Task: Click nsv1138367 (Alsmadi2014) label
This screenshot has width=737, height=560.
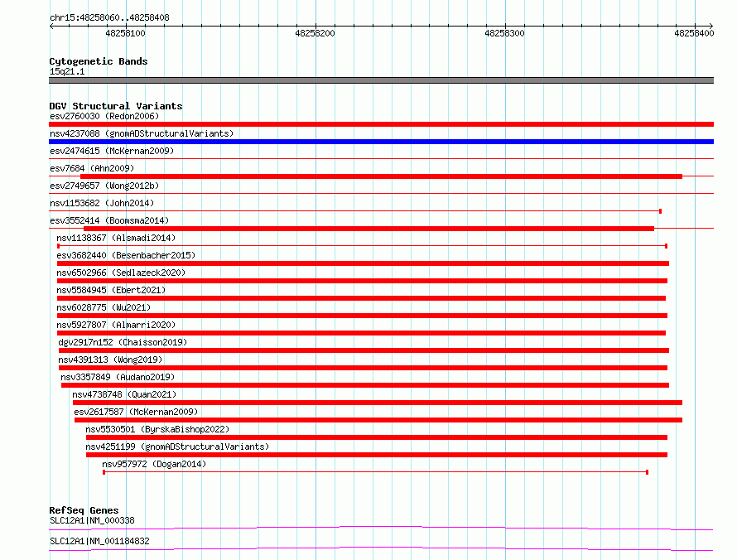Action: coord(116,238)
